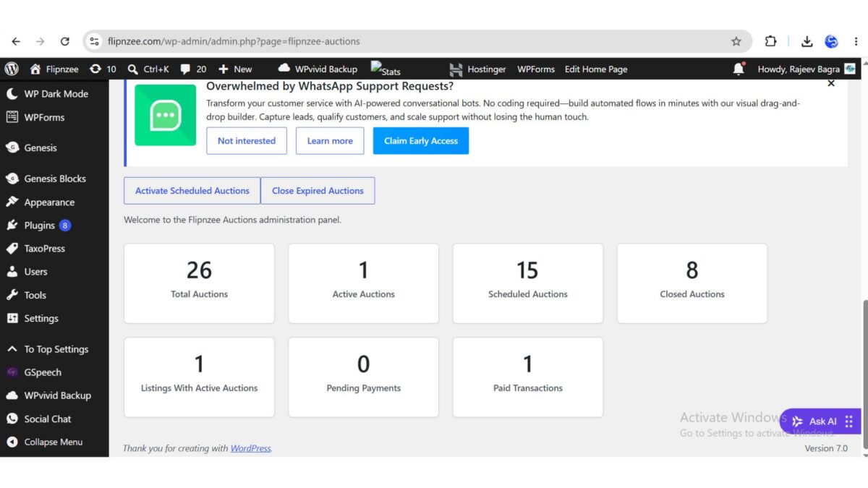This screenshot has width=868, height=488.
Task: Click the browser forward arrow
Action: tap(41, 41)
